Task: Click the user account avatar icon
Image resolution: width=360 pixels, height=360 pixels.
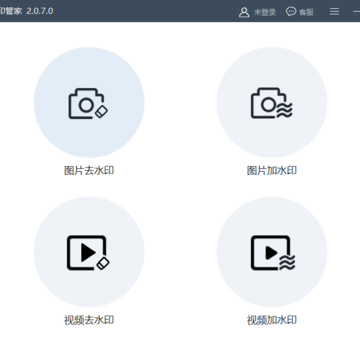Action: [x=244, y=12]
